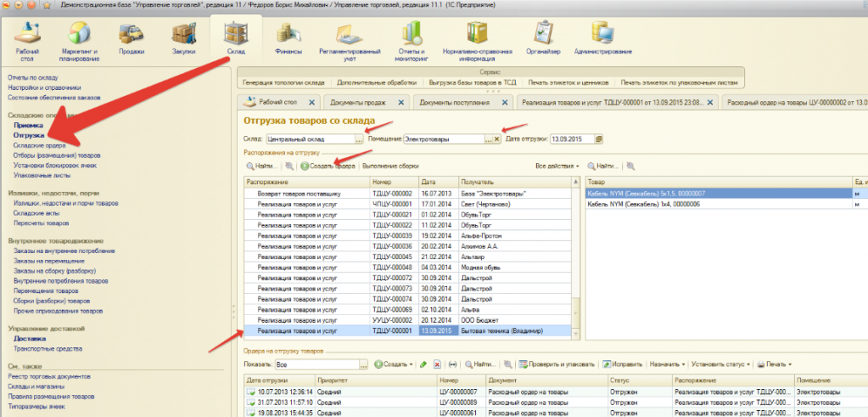The height and width of the screenshot is (417, 868).
Task: Open the Все действия dropdown menu
Action: 557,166
